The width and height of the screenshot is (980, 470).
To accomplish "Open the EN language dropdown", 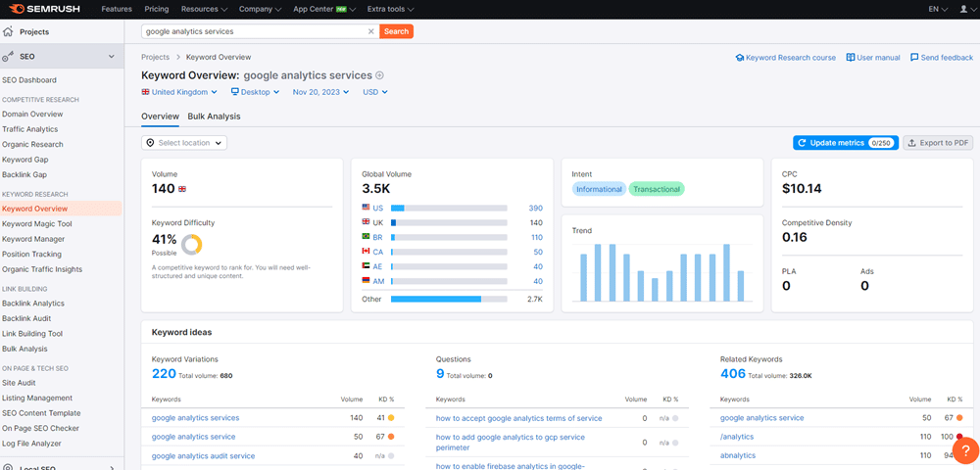I will point(938,10).
